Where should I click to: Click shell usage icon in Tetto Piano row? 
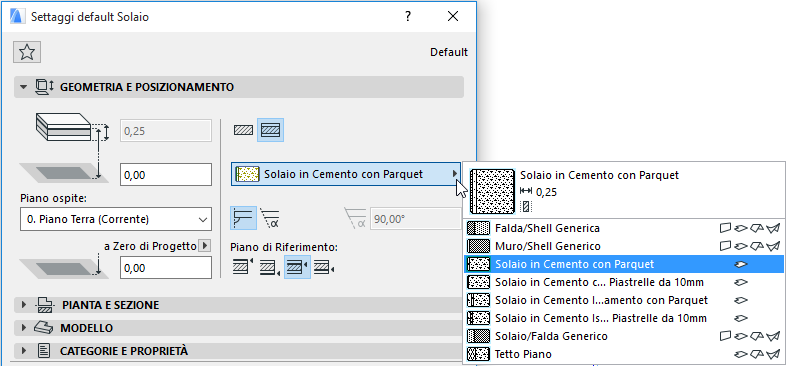[x=773, y=354]
